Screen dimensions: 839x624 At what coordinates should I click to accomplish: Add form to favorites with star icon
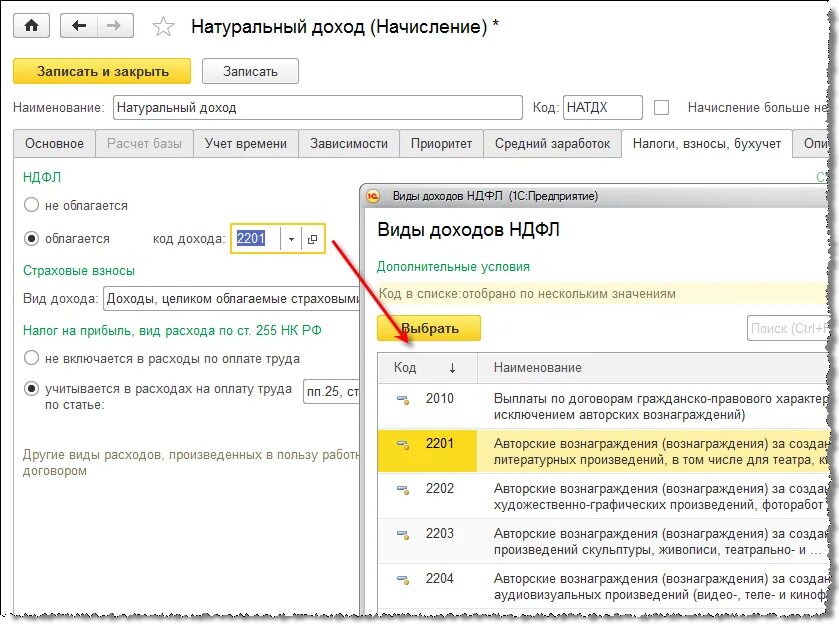(163, 27)
